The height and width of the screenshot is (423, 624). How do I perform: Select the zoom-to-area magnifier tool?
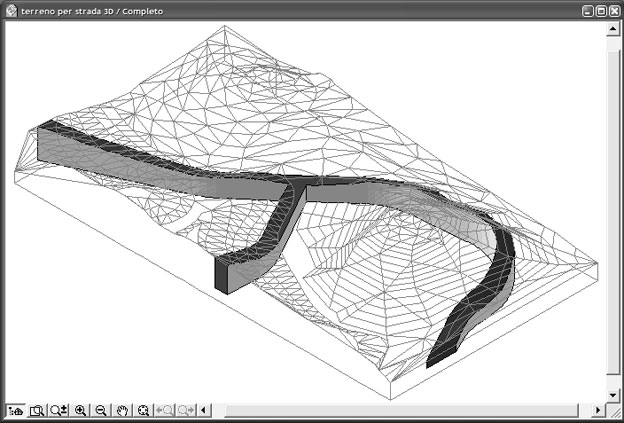pos(37,410)
